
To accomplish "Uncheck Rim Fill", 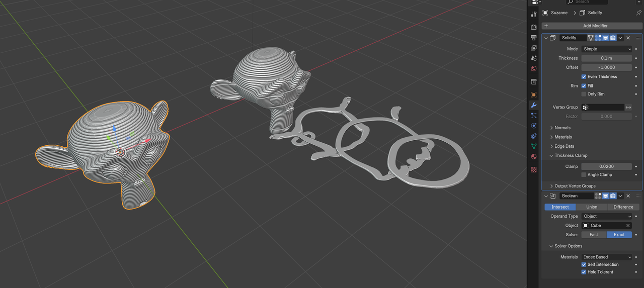I will (584, 85).
